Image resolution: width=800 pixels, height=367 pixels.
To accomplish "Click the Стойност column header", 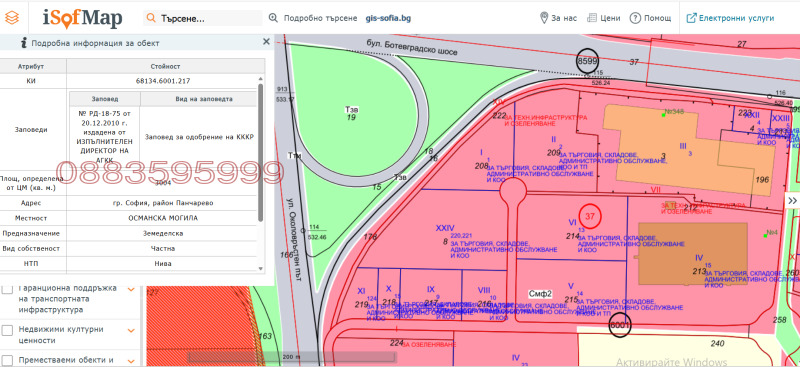I will tap(165, 66).
